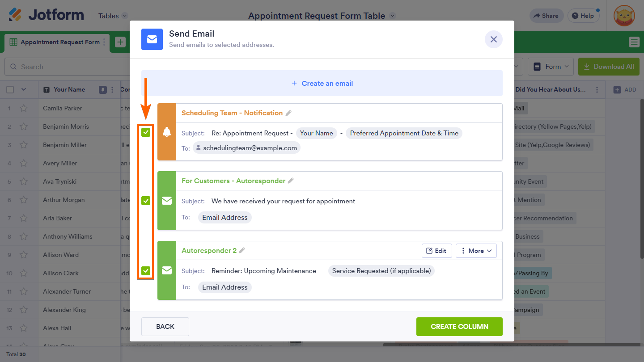This screenshot has height=362, width=644.
Task: Star the Camila Parker row
Action: [x=24, y=108]
